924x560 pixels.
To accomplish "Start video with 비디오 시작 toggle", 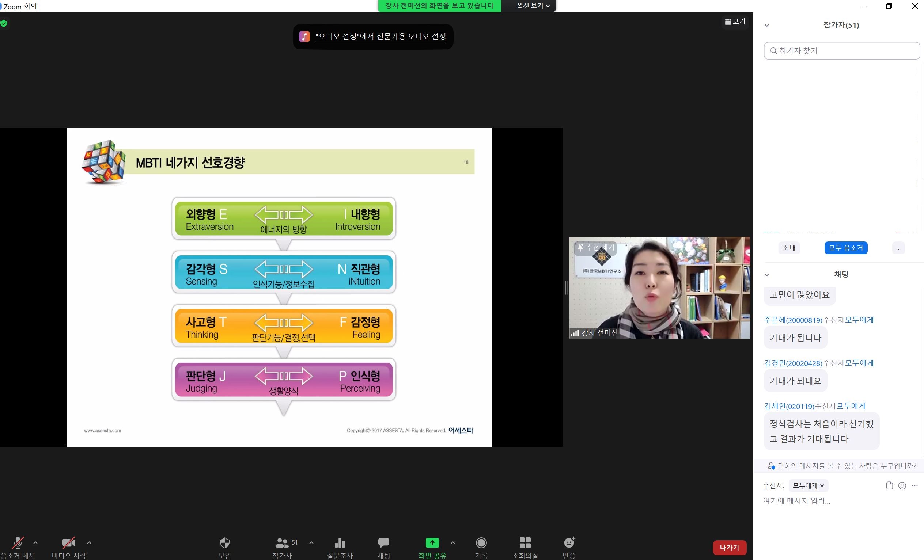I will [68, 543].
